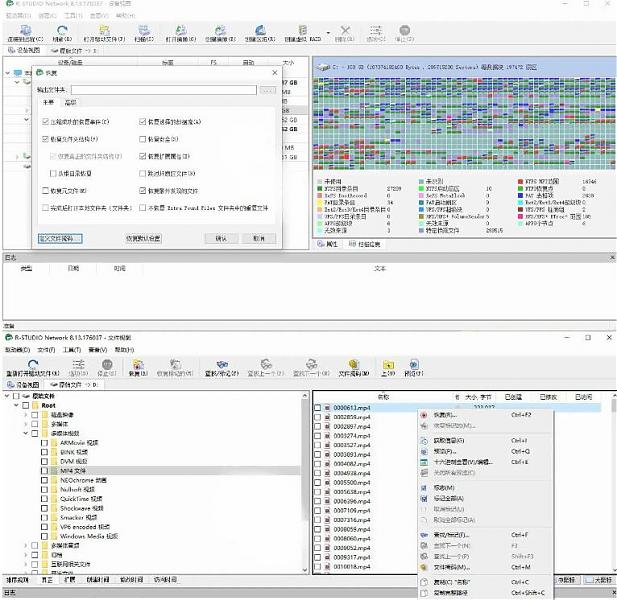Collapse the Root folder tree node

[17, 405]
